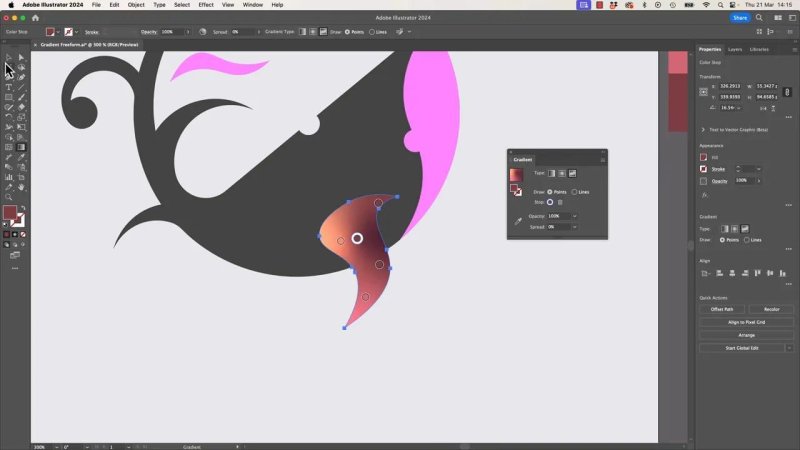The height and width of the screenshot is (450, 800).
Task: Select the Rotate tool
Action: pos(9,117)
